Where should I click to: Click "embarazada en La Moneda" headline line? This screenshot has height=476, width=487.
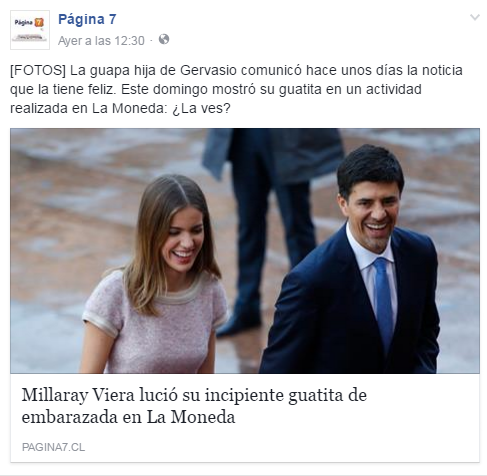click(x=128, y=417)
